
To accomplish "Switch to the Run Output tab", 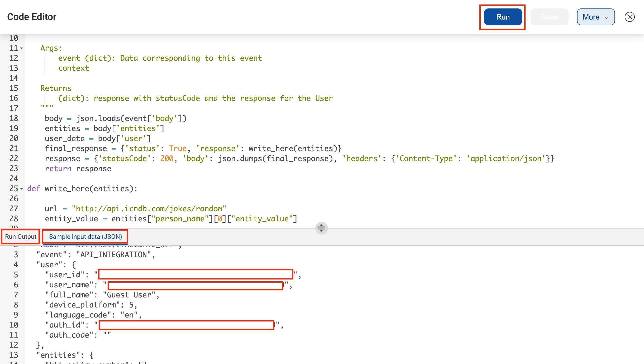I will (21, 236).
